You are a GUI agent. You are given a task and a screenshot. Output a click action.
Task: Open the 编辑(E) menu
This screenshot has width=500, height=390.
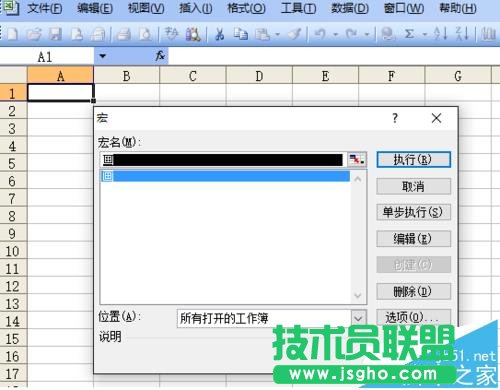point(95,8)
